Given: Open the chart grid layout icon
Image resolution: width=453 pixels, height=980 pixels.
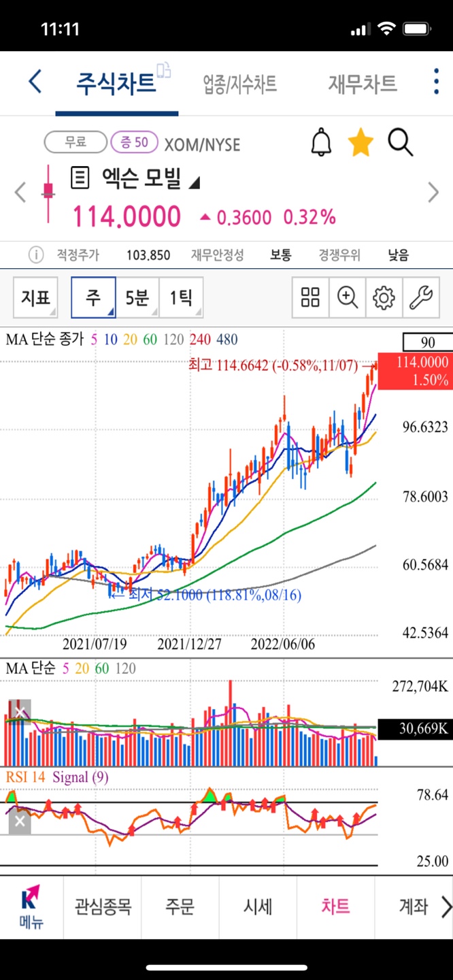Looking at the screenshot, I should pos(310,297).
